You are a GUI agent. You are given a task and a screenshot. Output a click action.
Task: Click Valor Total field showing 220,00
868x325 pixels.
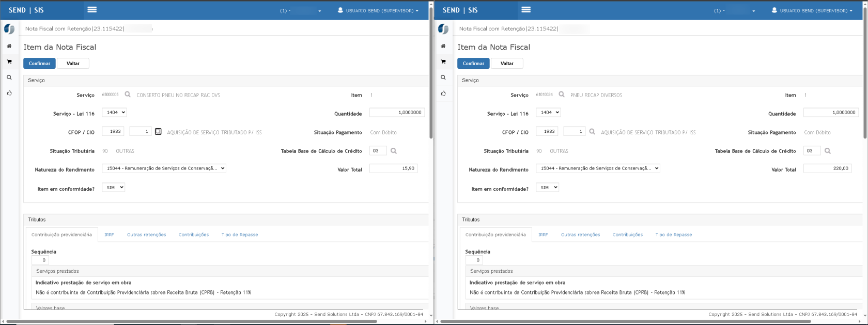827,168
